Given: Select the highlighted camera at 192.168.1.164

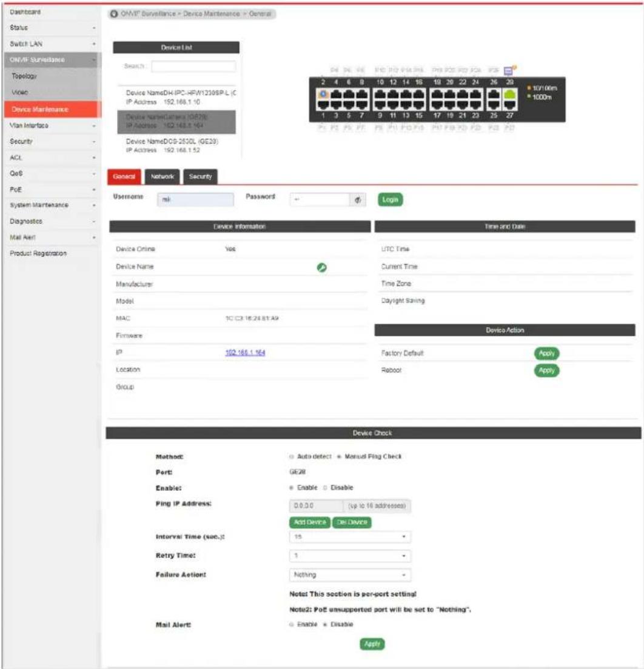Looking at the screenshot, I should tap(176, 122).
